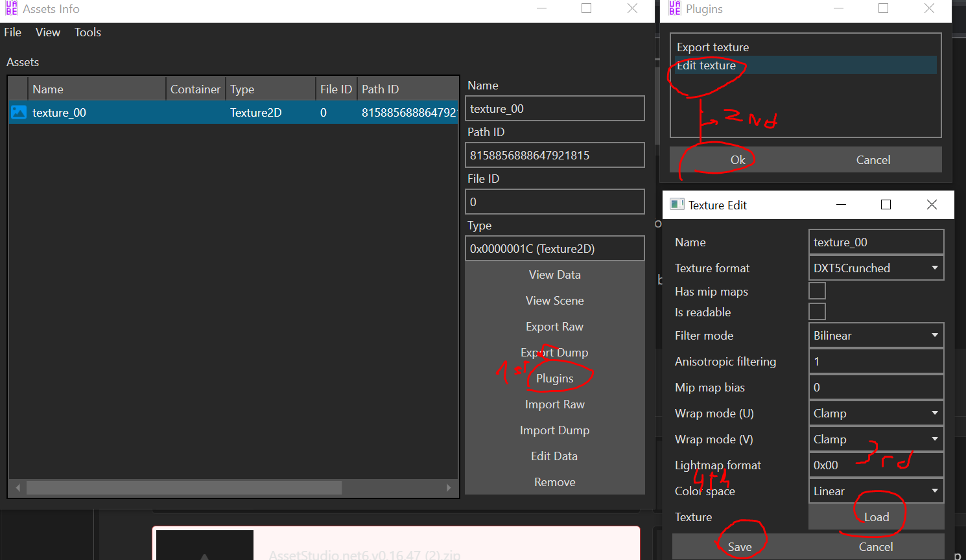Close the Plugins window
966x560 pixels.
coord(929,8)
